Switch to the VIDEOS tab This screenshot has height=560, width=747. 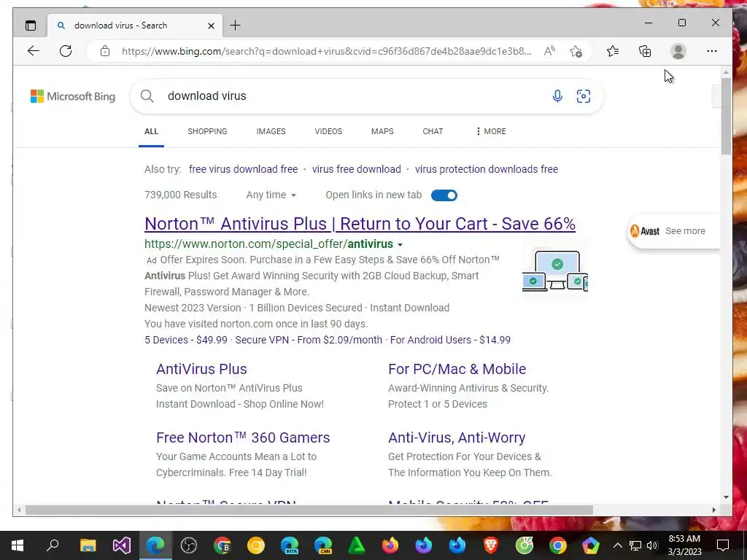click(x=328, y=131)
